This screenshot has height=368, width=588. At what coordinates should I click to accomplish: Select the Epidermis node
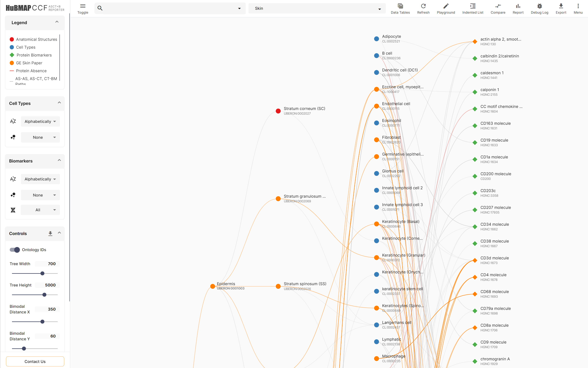pyautogui.click(x=213, y=286)
